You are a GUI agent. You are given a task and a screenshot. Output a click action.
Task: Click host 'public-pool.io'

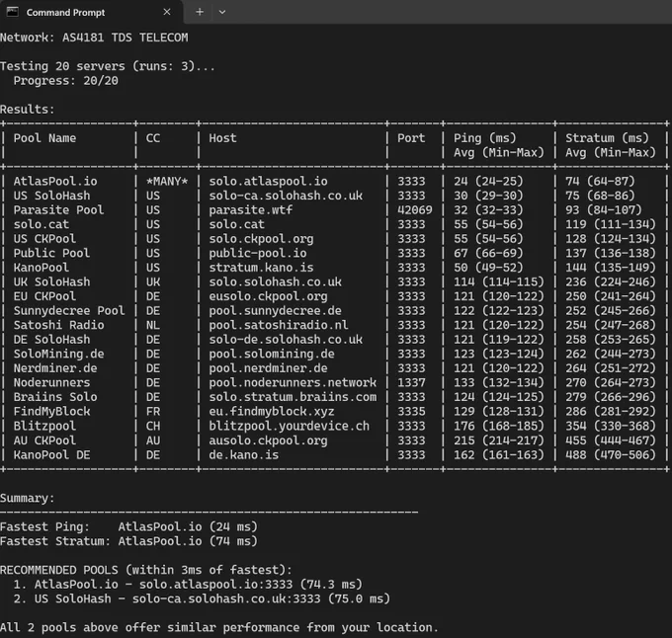pyautogui.click(x=258, y=254)
